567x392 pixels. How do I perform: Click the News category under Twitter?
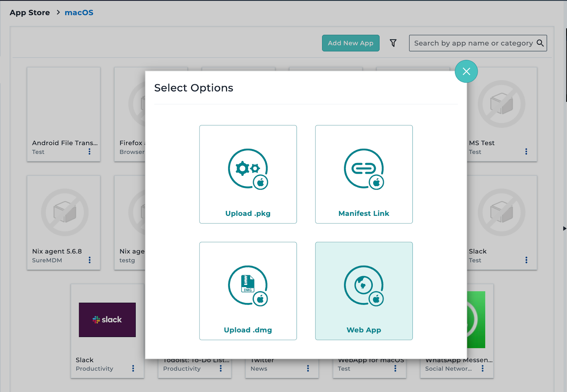coord(259,369)
